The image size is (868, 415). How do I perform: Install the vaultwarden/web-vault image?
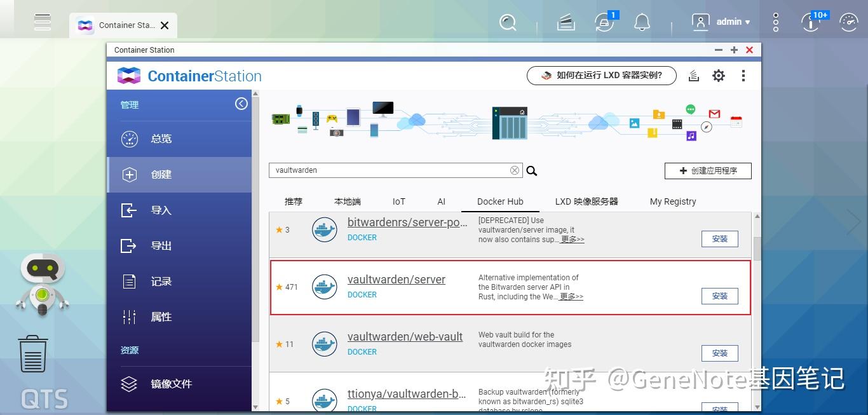(x=720, y=353)
